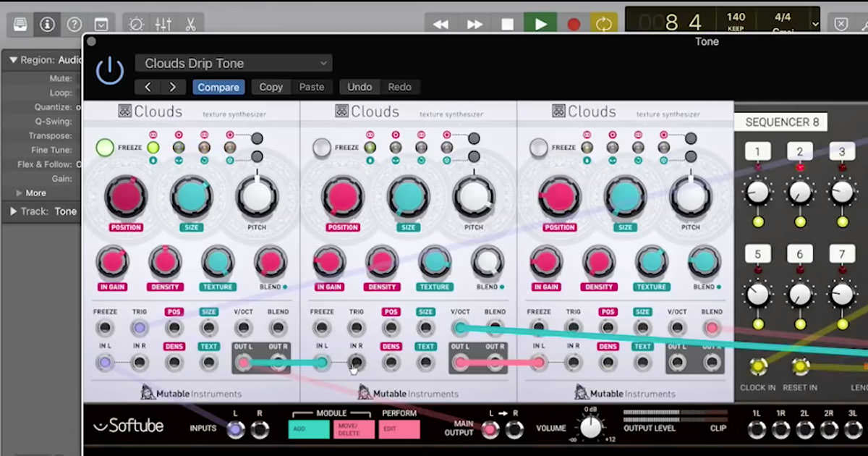
Task: Click the Undo button in plugin header
Action: pyautogui.click(x=359, y=87)
